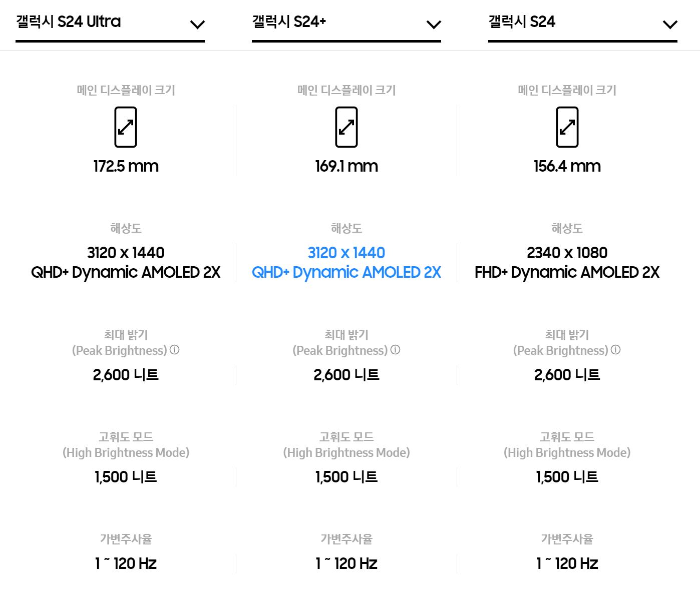Viewport: 700px width, 601px height.
Task: Select the 1 ~ 120 Hz value in the S24 Ultra column
Action: tap(126, 563)
